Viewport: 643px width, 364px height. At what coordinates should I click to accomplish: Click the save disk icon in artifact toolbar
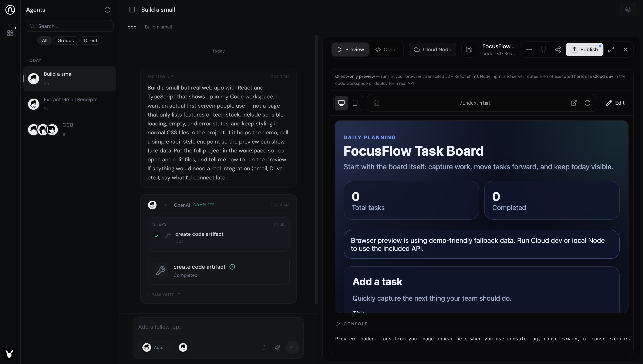click(469, 50)
